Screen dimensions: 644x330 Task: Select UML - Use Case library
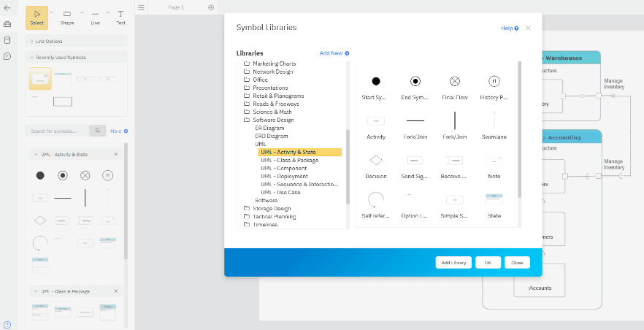tap(280, 193)
